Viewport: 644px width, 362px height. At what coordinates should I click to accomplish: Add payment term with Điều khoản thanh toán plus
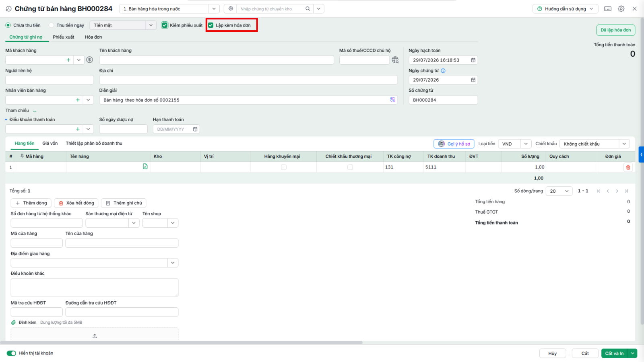click(x=78, y=129)
